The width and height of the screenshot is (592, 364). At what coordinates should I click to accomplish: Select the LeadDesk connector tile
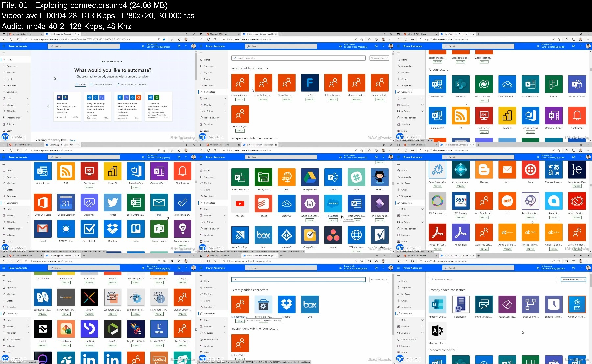coord(89,329)
